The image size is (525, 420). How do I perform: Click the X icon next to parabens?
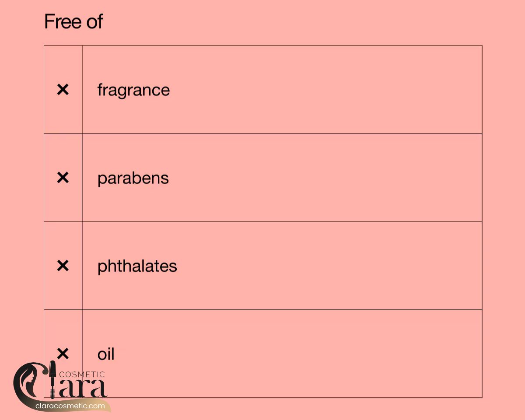(63, 178)
